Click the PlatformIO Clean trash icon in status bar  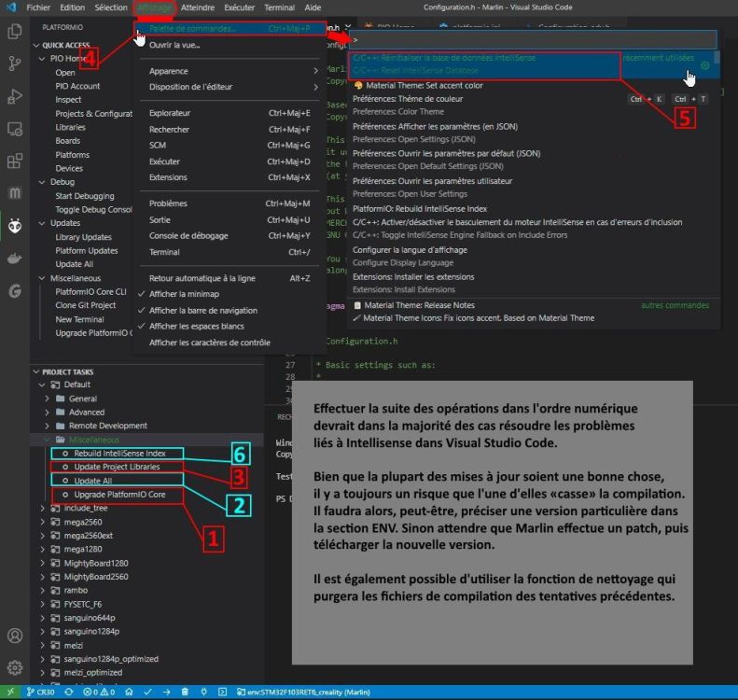click(x=185, y=692)
